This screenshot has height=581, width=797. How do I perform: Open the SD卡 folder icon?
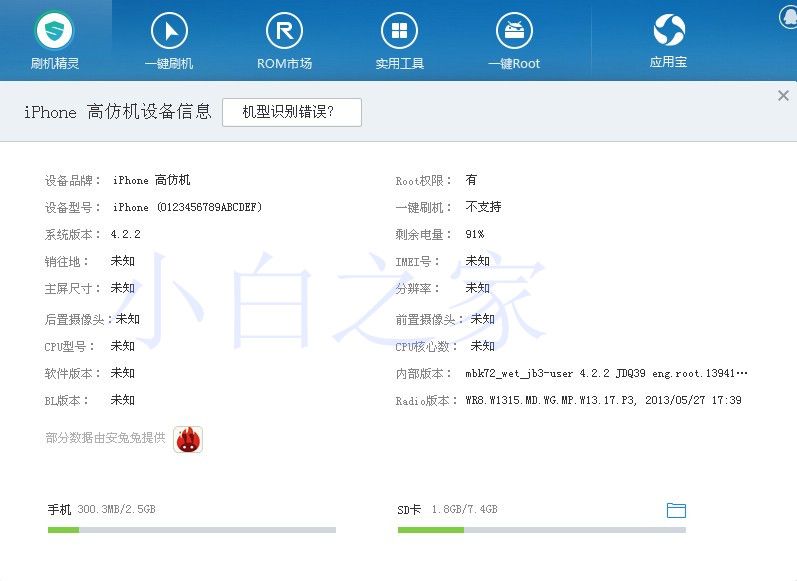click(x=676, y=510)
